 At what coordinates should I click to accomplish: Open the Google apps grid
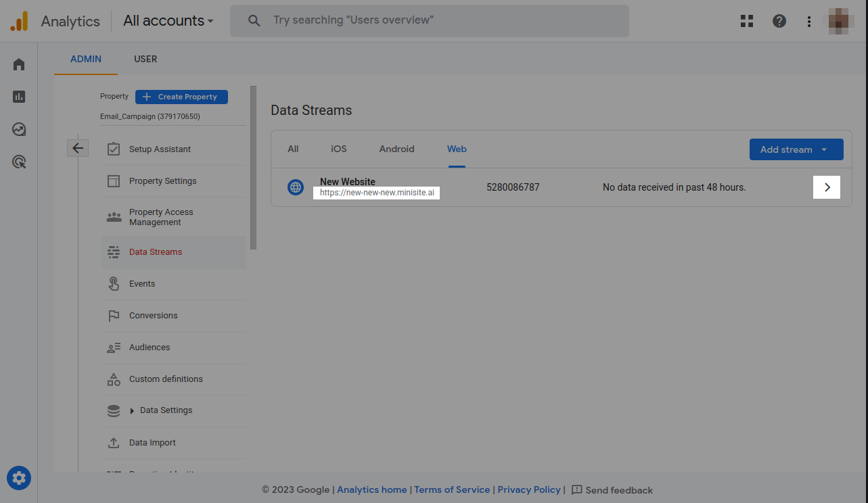click(747, 21)
